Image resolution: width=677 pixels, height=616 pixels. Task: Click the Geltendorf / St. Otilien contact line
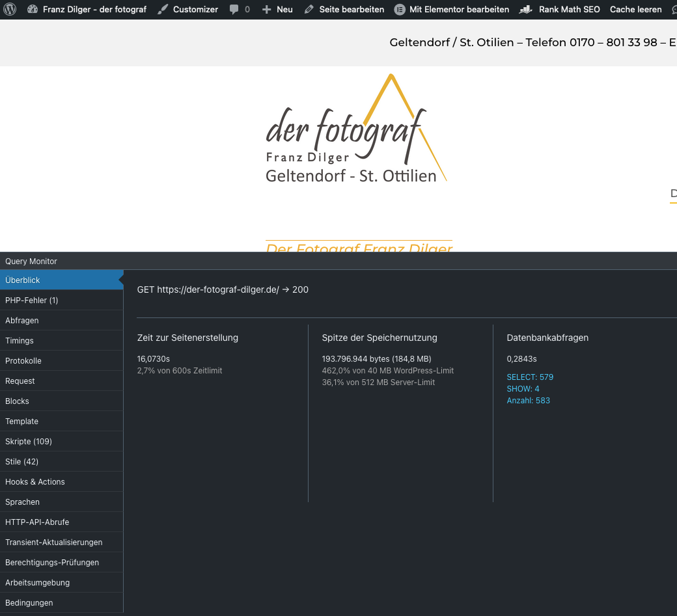532,42
